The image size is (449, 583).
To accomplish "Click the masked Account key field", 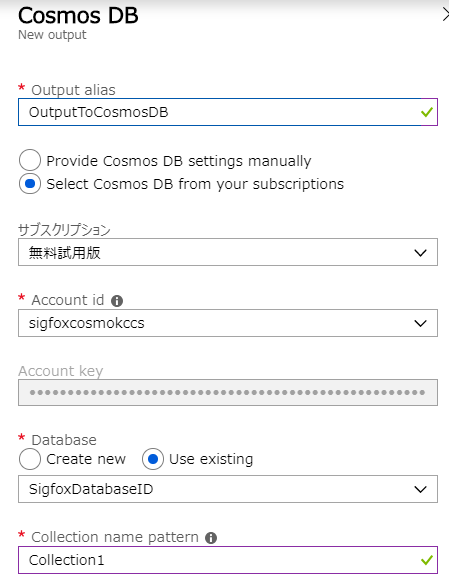I will pos(228,393).
